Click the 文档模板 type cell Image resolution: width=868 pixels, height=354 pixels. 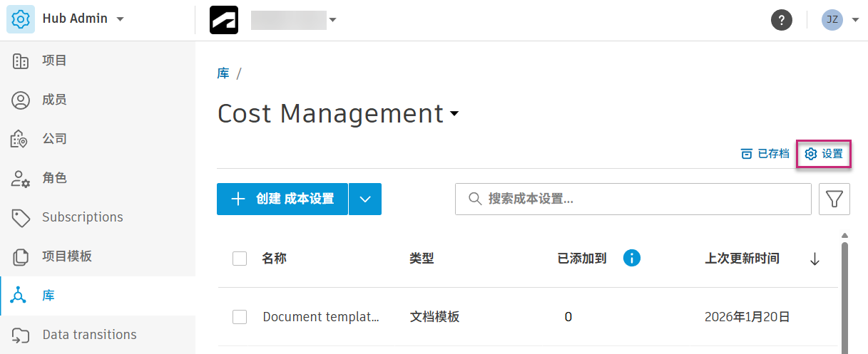coord(434,317)
